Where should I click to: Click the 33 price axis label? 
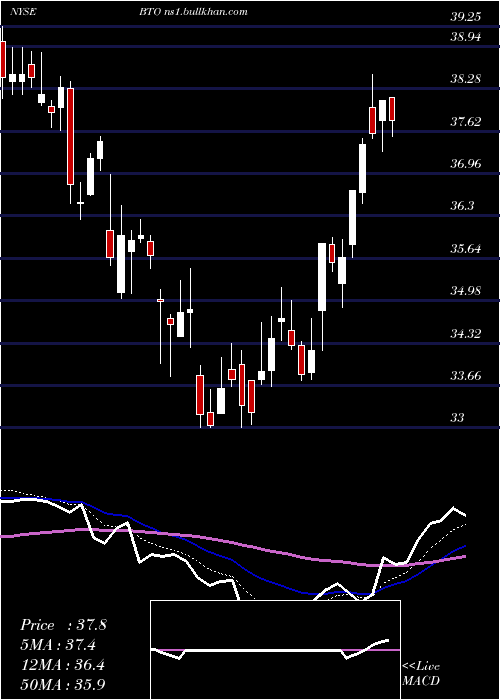(x=457, y=418)
